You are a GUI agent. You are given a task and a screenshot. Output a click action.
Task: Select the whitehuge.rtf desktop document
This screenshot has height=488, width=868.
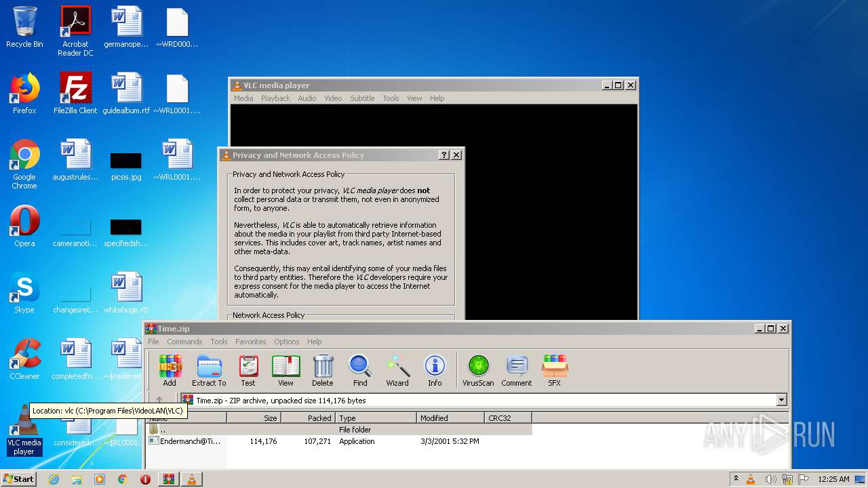(x=126, y=293)
